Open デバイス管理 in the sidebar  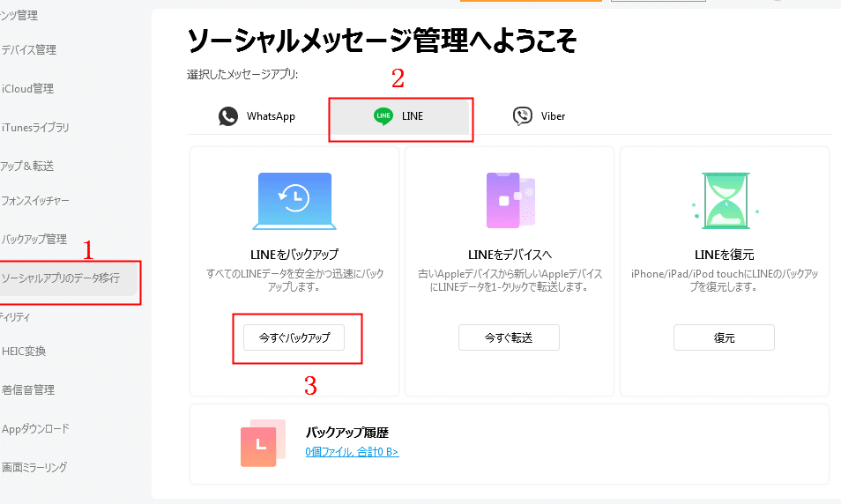click(29, 50)
